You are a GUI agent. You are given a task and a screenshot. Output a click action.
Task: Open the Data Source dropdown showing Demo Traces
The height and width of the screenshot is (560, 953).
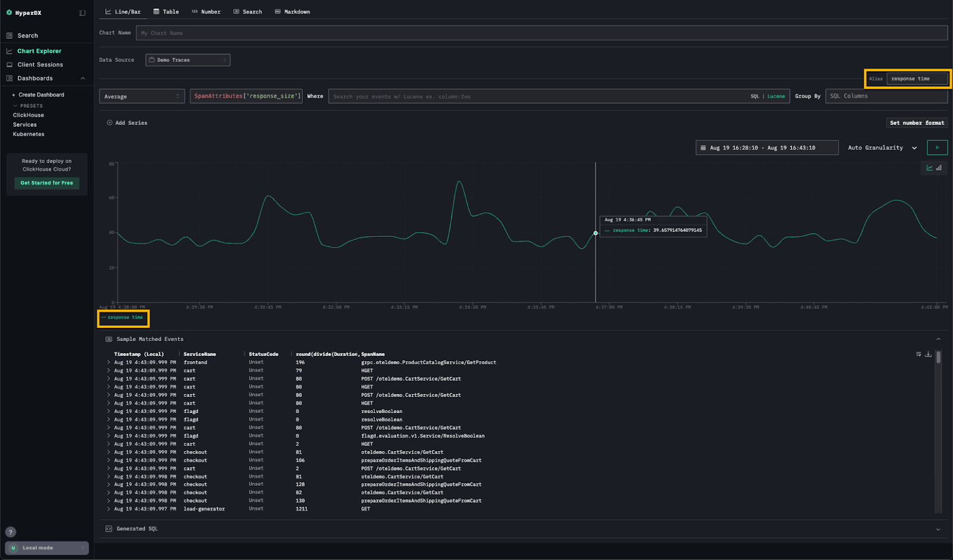pos(188,60)
